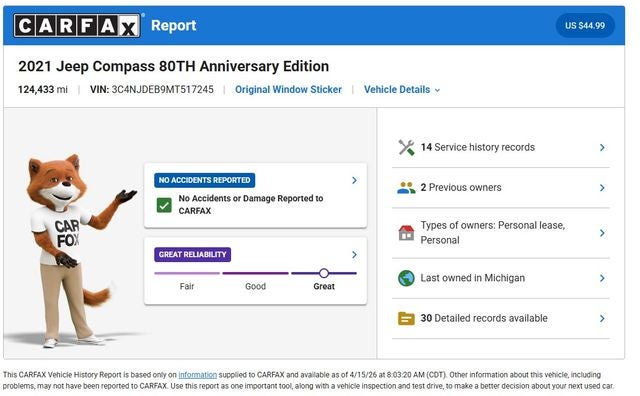
Task: Open the Original Window Sticker link
Action: 288,89
